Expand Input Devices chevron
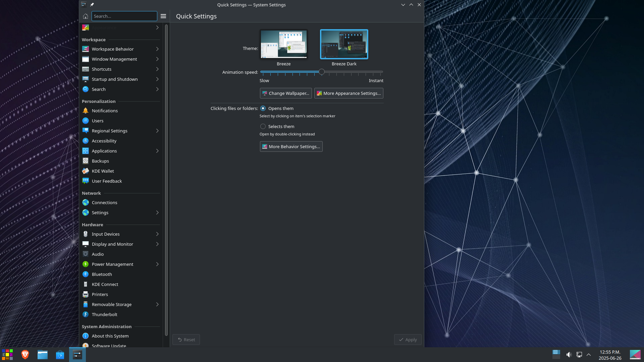 point(157,234)
